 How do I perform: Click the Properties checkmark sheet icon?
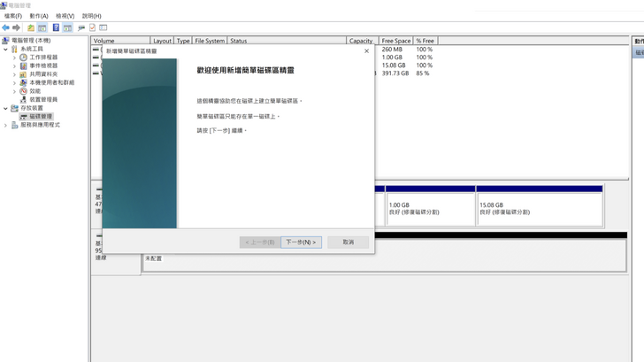(x=92, y=27)
